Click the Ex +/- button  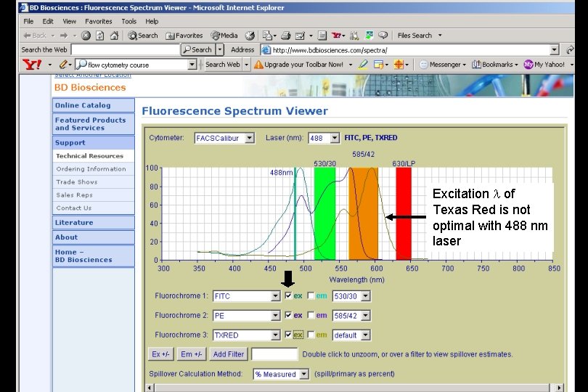160,354
